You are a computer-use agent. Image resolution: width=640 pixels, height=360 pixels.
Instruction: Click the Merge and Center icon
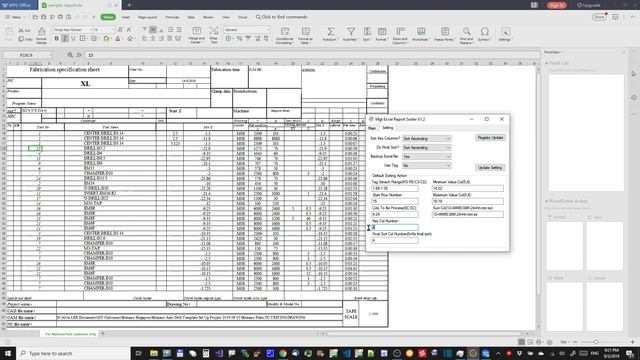click(197, 31)
